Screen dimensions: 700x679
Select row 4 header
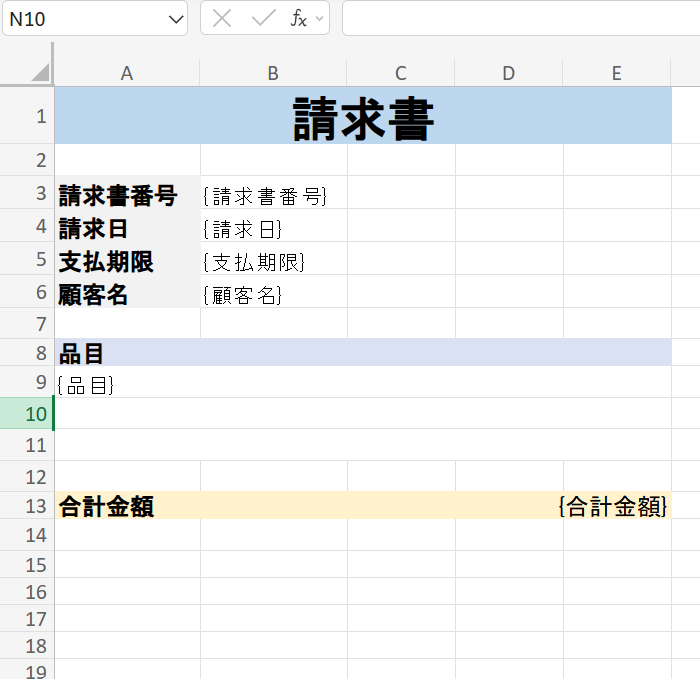click(27, 225)
